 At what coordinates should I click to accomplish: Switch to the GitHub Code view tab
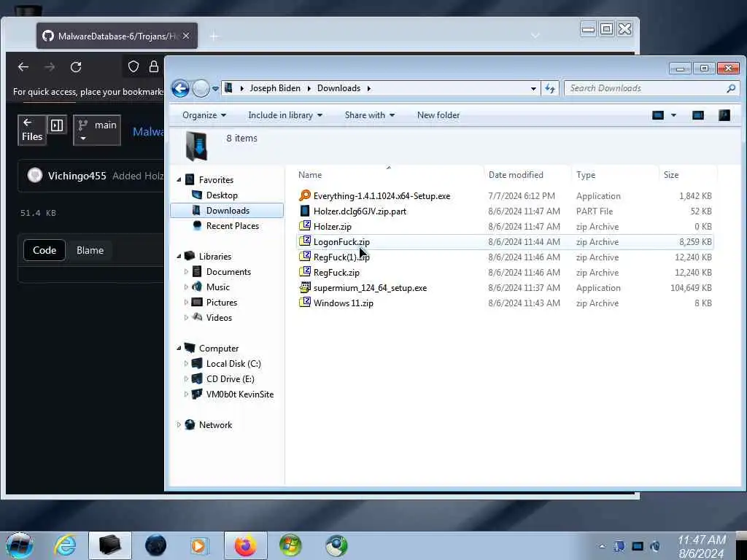(x=44, y=251)
